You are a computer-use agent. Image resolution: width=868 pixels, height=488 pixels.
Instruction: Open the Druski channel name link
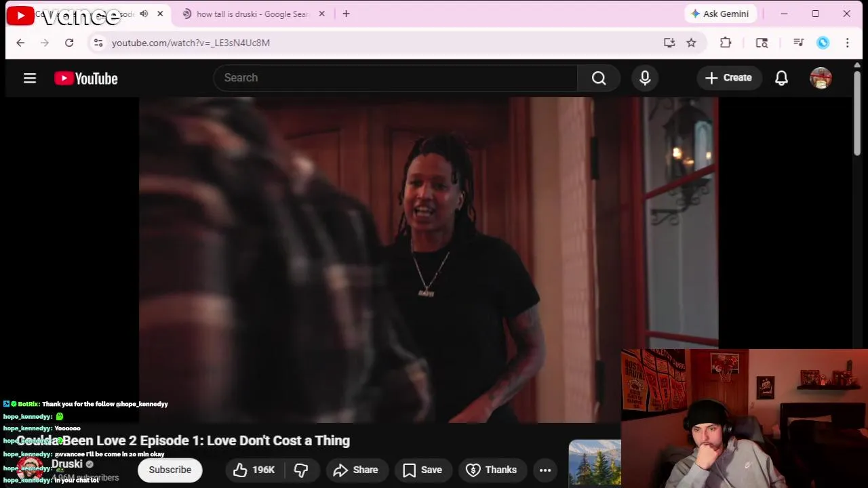(x=67, y=464)
